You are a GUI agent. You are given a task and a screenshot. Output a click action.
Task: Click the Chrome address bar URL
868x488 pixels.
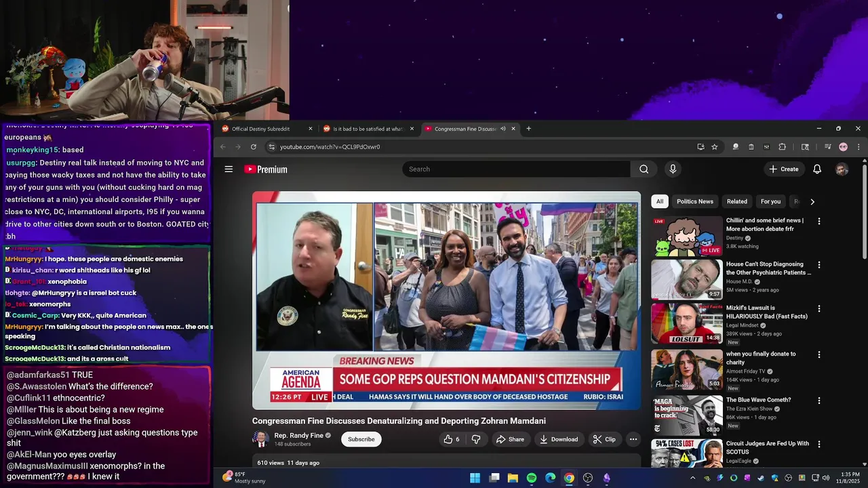click(x=330, y=147)
